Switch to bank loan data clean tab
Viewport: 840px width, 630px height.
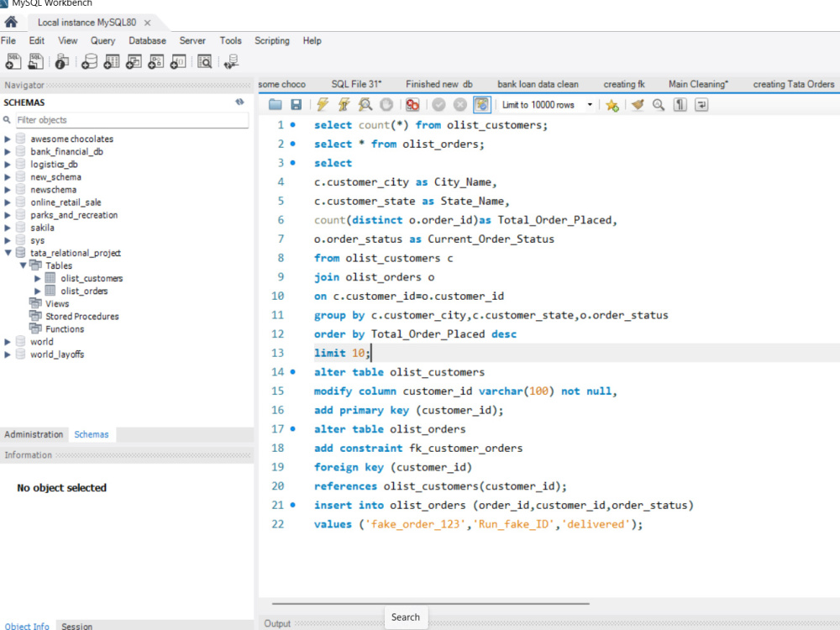coord(538,84)
